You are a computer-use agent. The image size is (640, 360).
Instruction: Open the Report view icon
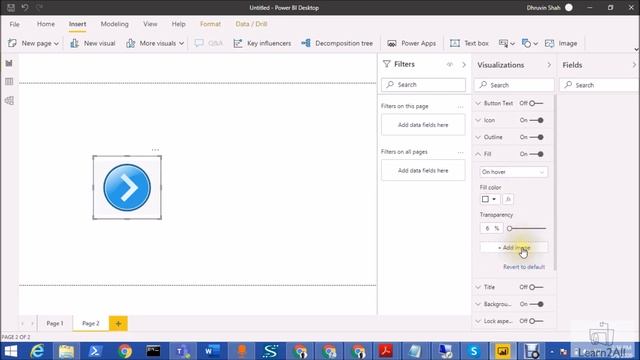9,63
